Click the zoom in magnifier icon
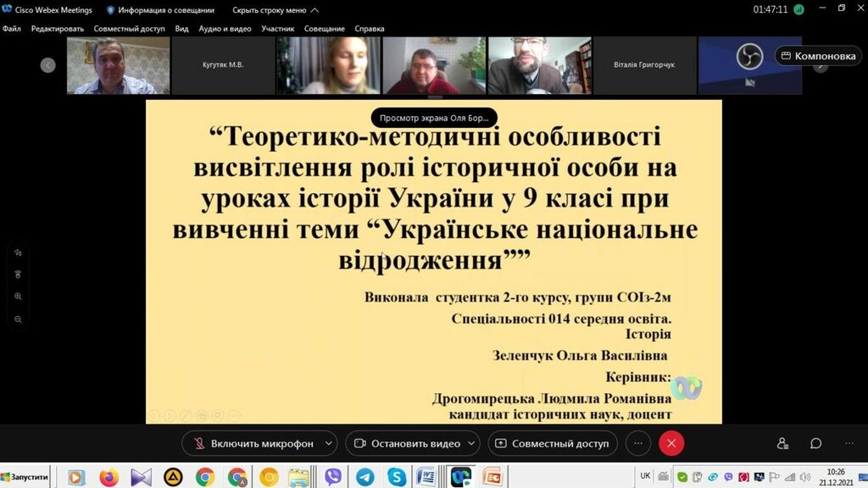 [18, 297]
